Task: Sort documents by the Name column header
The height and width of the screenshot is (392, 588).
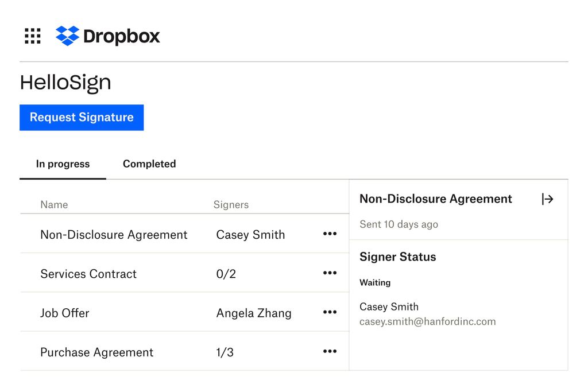Action: (53, 204)
